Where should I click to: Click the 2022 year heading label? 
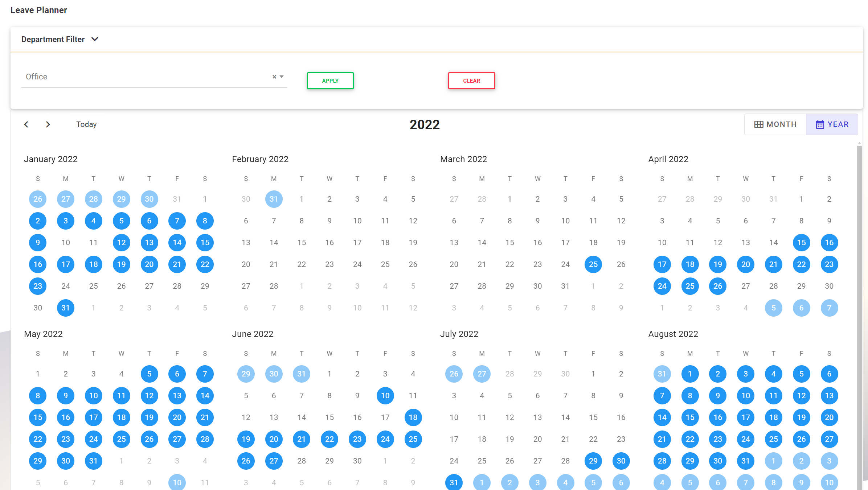(x=425, y=125)
